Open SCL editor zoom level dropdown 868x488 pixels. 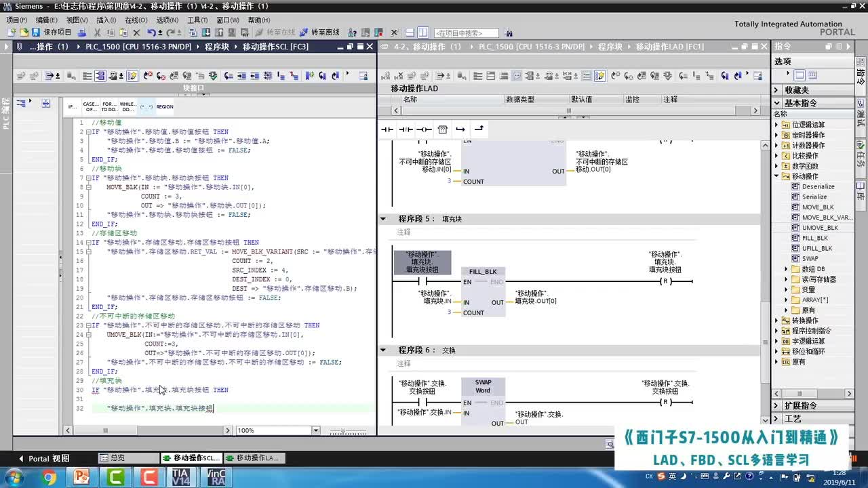coord(315,430)
